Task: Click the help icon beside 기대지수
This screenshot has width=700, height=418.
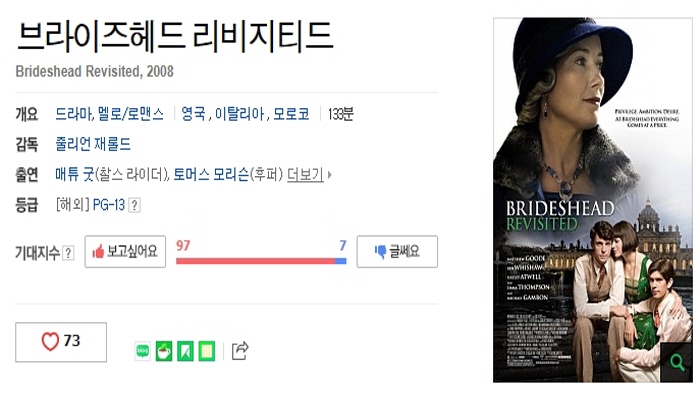Action: [68, 253]
